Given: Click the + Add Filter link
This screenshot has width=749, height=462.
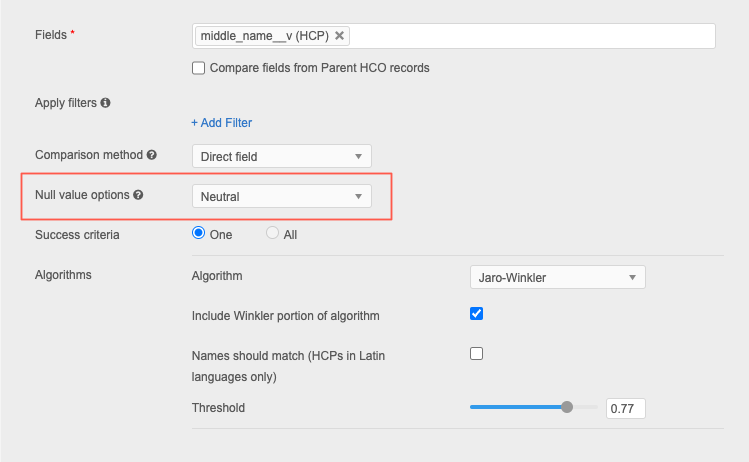Looking at the screenshot, I should tap(222, 123).
